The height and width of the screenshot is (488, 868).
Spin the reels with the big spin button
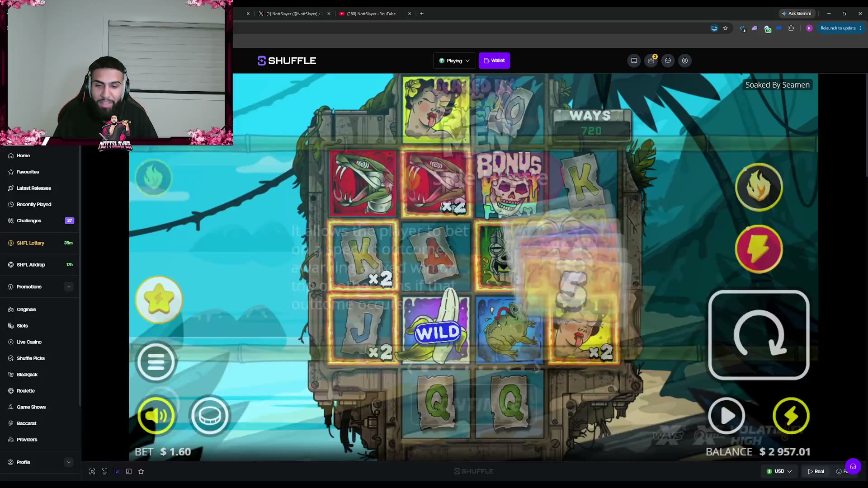(759, 335)
